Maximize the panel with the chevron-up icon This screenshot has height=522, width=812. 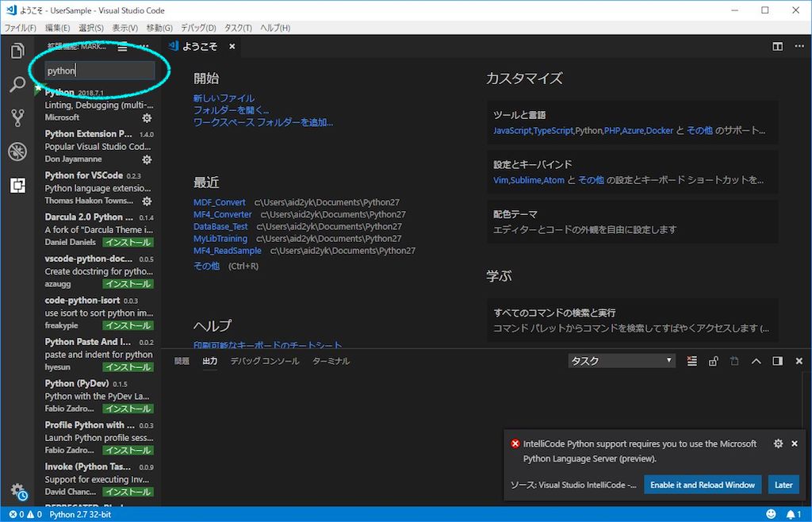(x=756, y=361)
